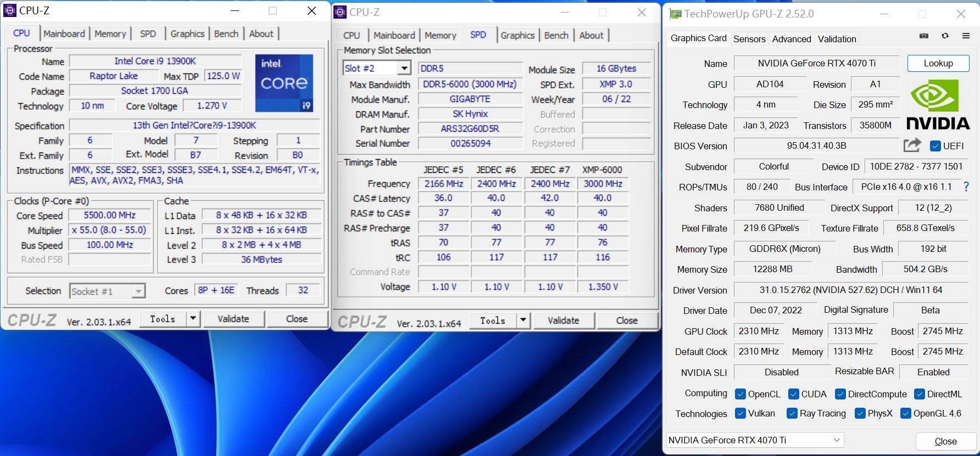Screen dimensions: 980x456
Task: Open Validation tab in GPU-Z
Action: click(837, 39)
